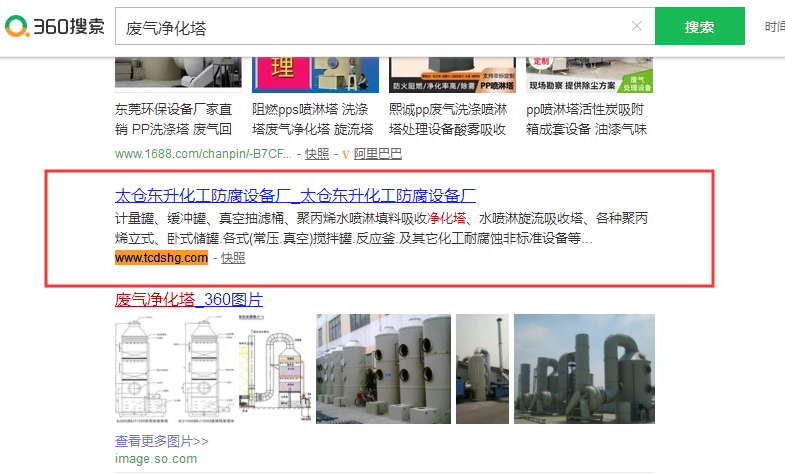The width and height of the screenshot is (785, 475).
Task: Click the narrow single tower photo thumbnail
Action: [483, 369]
